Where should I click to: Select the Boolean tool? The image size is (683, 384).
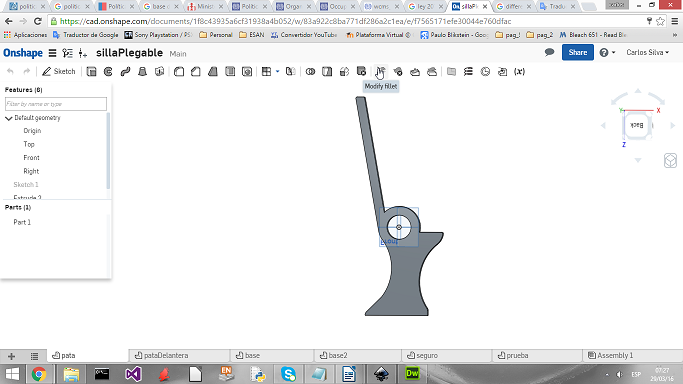pyautogui.click(x=310, y=71)
